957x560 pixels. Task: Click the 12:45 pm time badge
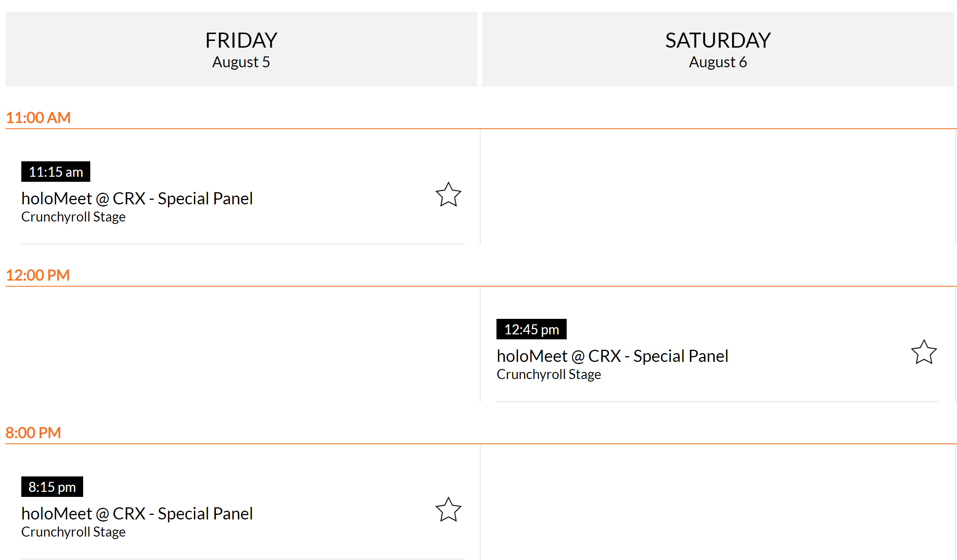[531, 329]
